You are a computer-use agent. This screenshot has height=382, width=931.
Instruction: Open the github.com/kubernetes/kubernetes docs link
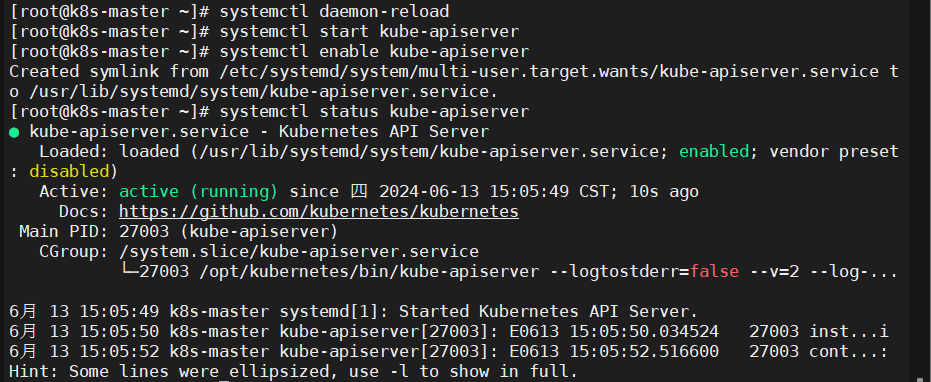tap(319, 211)
